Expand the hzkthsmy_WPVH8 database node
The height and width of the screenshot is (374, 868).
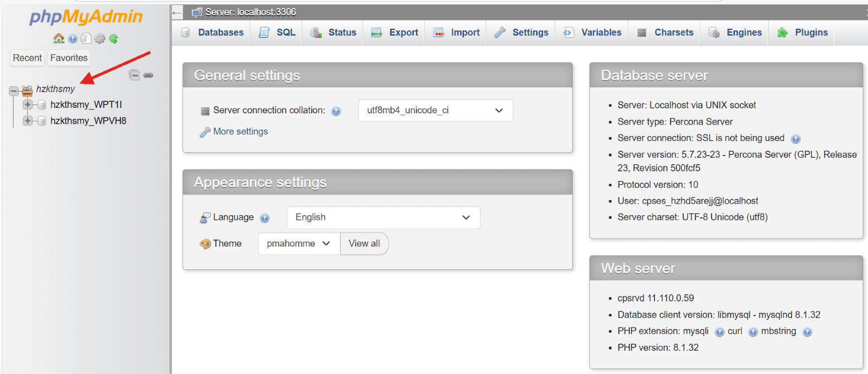tap(27, 121)
